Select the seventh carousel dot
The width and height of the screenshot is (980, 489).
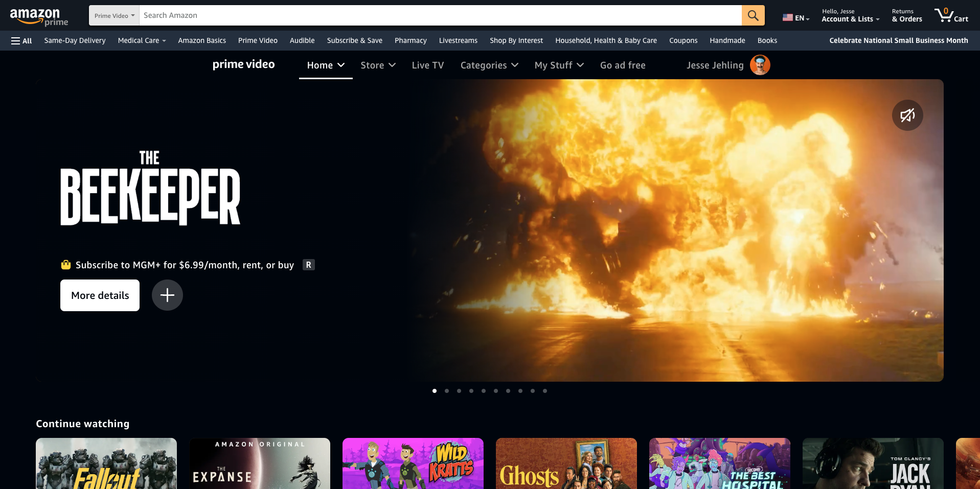pyautogui.click(x=508, y=391)
